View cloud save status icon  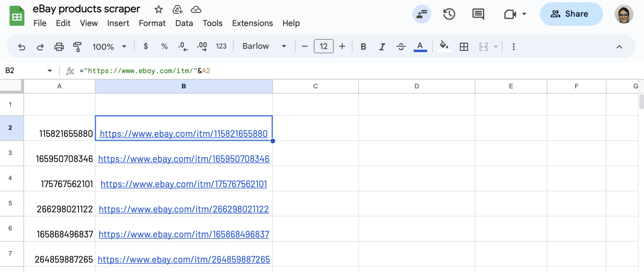(x=196, y=9)
